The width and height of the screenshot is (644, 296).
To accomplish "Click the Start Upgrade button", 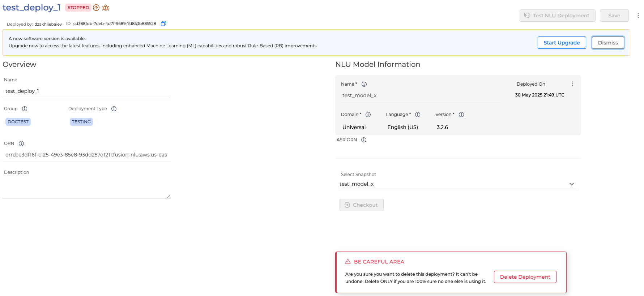I will click(562, 43).
